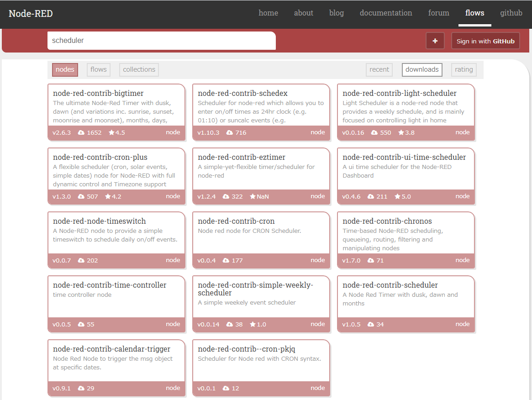This screenshot has height=400, width=532.
Task: Sort results by downloads
Action: [x=422, y=69]
